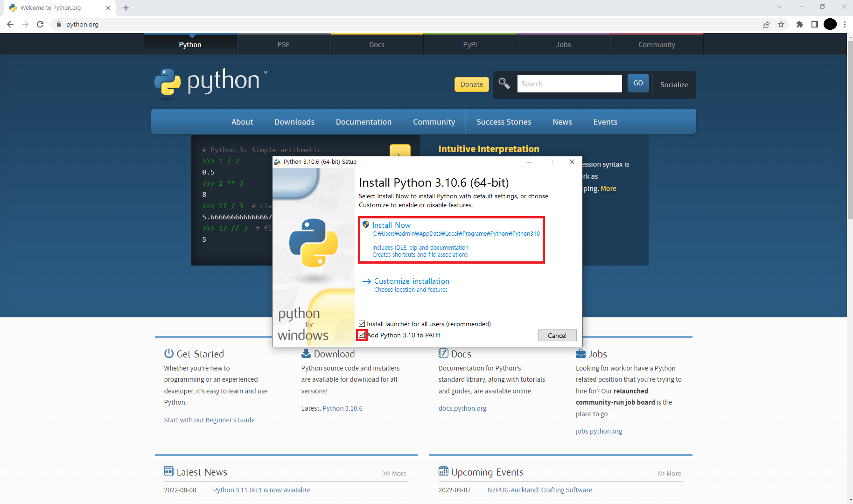Choose Customize installation option

(406, 285)
